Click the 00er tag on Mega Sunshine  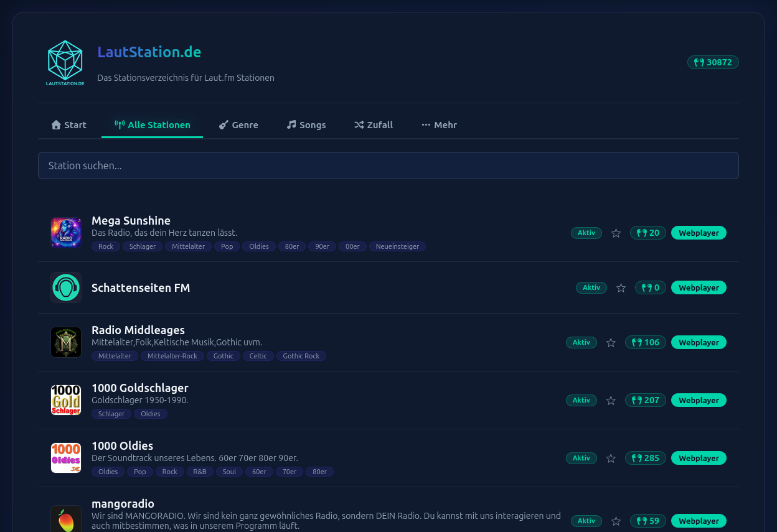click(352, 246)
